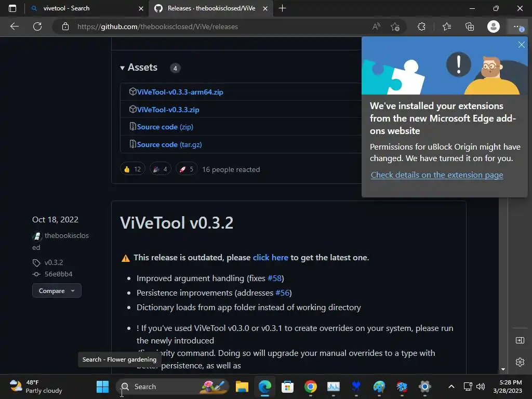Open the Settings gear app in taskbar
Viewport: 532px width, 399px height.
pyautogui.click(x=424, y=387)
